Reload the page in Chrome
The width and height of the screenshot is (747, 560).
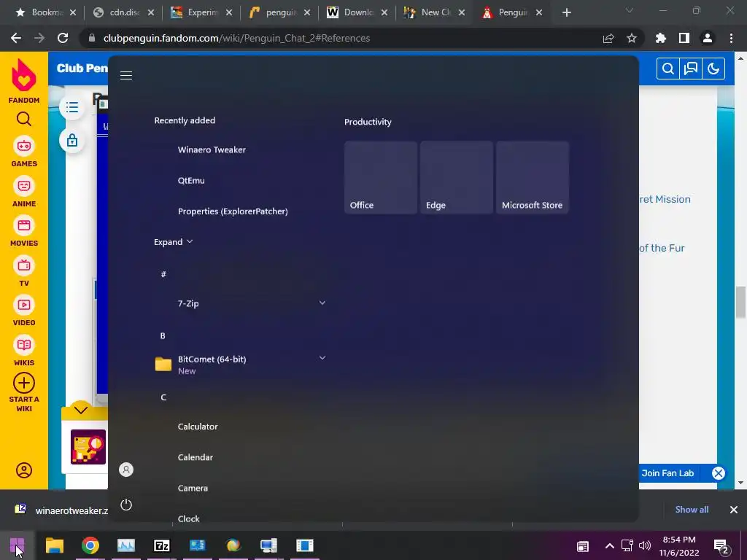(63, 38)
